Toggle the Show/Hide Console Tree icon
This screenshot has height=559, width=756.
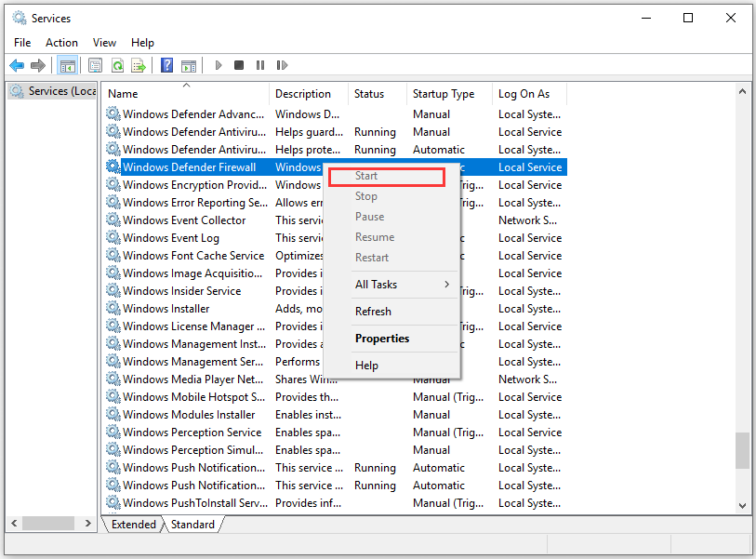click(68, 65)
